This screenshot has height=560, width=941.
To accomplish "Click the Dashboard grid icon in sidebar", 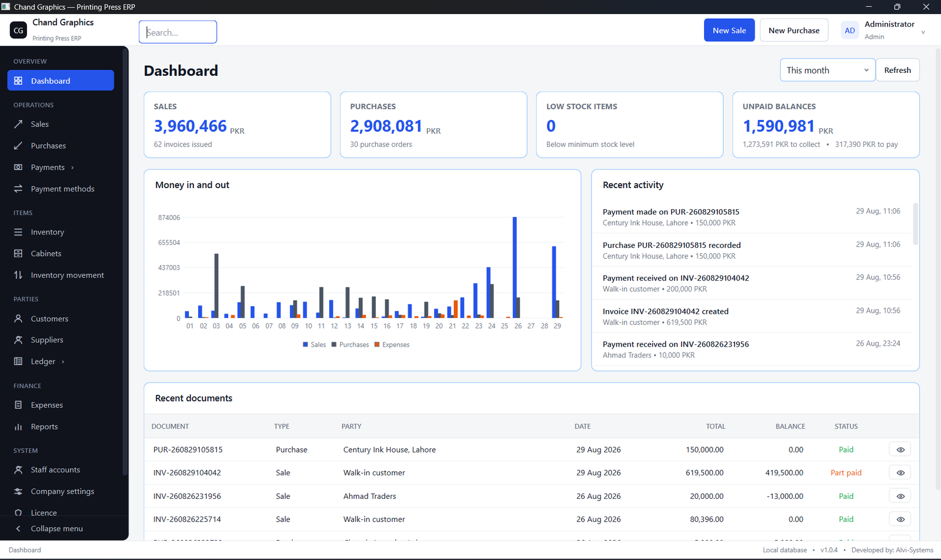I will tap(18, 81).
